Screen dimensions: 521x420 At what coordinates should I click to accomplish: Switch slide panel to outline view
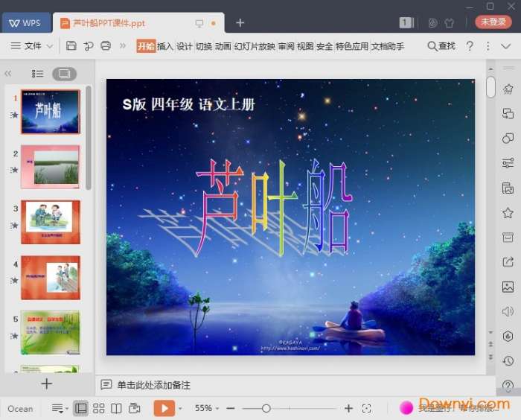tap(37, 74)
